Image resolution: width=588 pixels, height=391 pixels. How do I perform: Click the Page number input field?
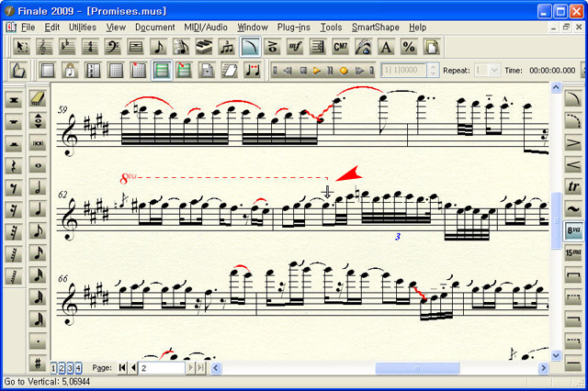pyautogui.click(x=162, y=368)
